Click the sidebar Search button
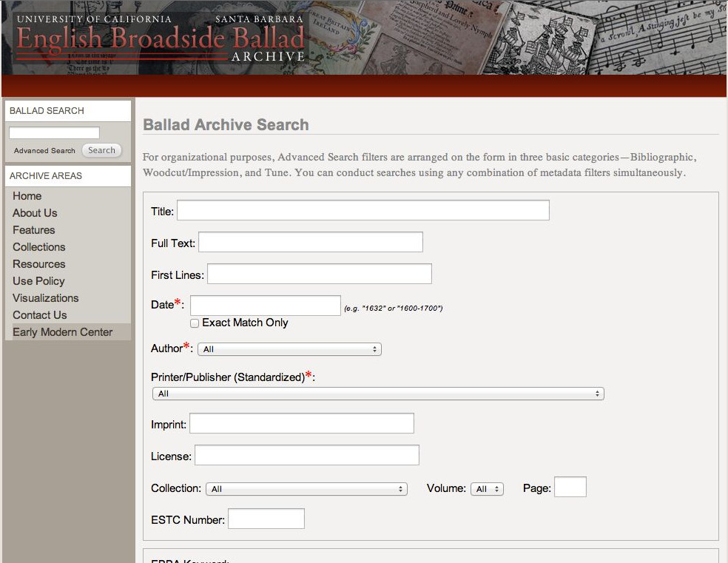Screen dimensions: 728x563 101,150
